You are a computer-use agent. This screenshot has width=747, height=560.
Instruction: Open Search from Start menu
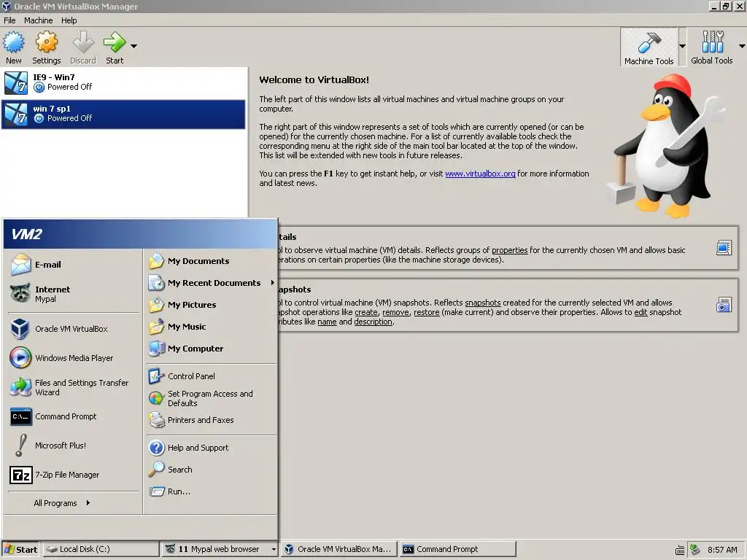pyautogui.click(x=211, y=470)
